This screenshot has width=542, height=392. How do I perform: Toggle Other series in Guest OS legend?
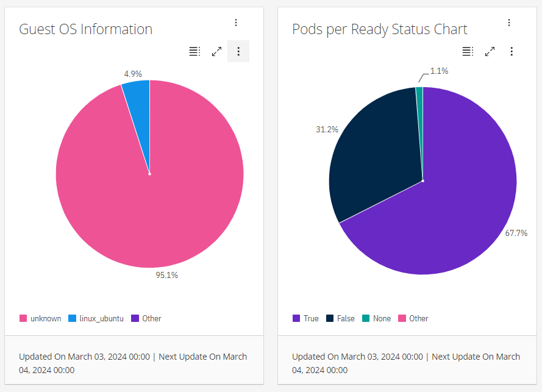pos(146,318)
